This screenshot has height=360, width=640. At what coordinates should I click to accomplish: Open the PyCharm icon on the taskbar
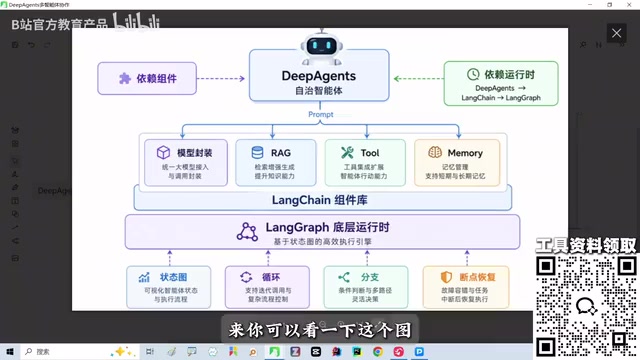(x=357, y=351)
